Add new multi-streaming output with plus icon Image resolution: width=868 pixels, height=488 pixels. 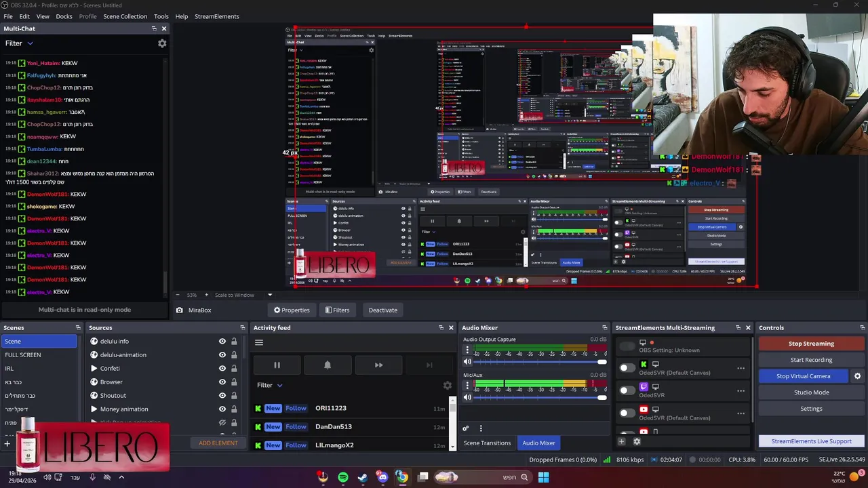click(x=621, y=441)
